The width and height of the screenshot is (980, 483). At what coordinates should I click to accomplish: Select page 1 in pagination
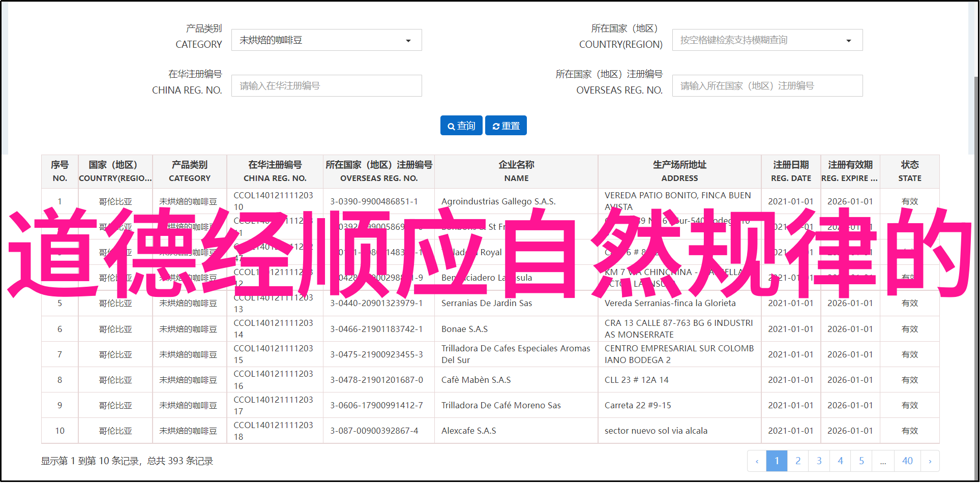point(777,461)
